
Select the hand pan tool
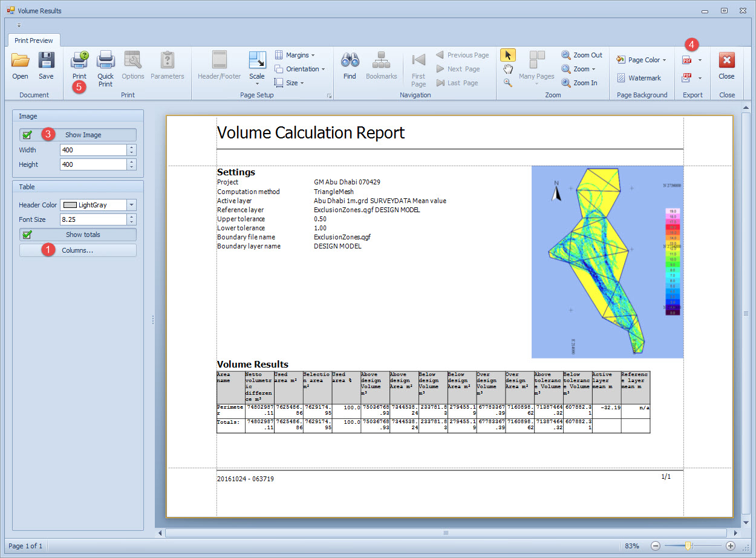(507, 69)
